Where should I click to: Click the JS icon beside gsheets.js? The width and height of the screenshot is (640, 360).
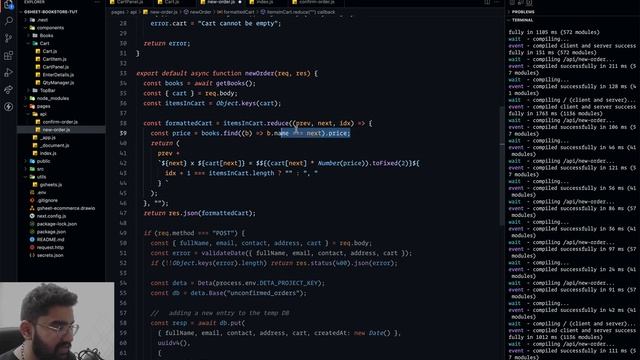[35, 184]
